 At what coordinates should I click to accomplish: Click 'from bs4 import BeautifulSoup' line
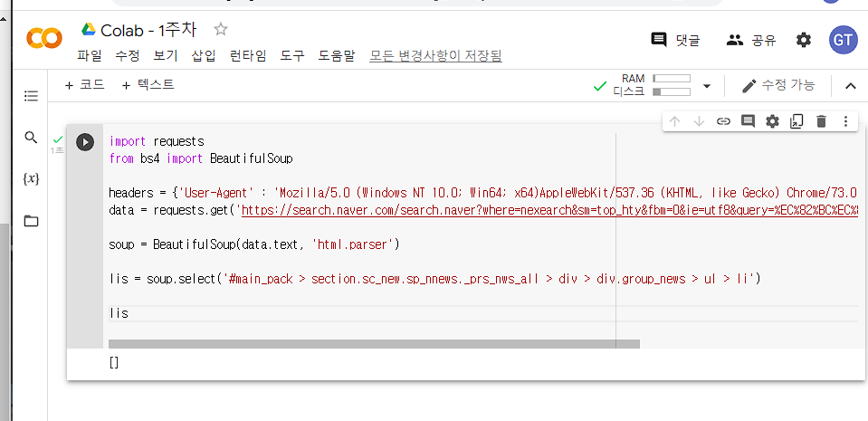click(x=201, y=159)
